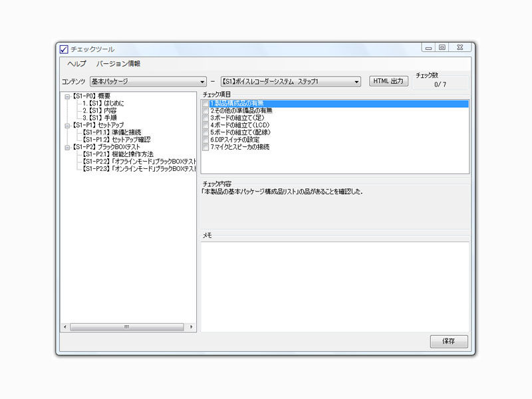The width and height of the screenshot is (532, 399).
Task: Click the 保存 button
Action: (448, 341)
